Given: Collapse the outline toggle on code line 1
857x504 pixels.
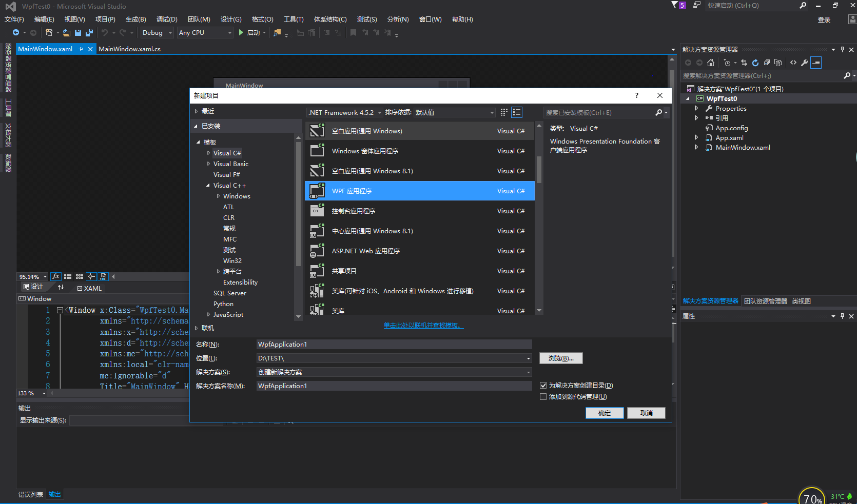Looking at the screenshot, I should tap(60, 310).
